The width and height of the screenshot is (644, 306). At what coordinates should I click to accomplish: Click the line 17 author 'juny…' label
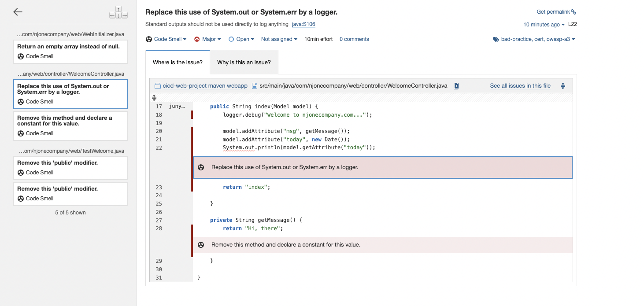(x=177, y=107)
